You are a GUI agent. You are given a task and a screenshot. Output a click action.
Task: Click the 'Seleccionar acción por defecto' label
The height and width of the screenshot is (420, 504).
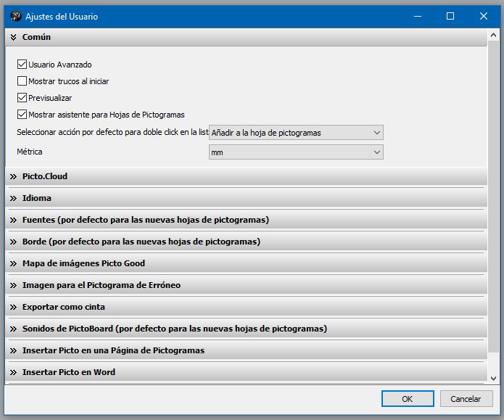[112, 132]
